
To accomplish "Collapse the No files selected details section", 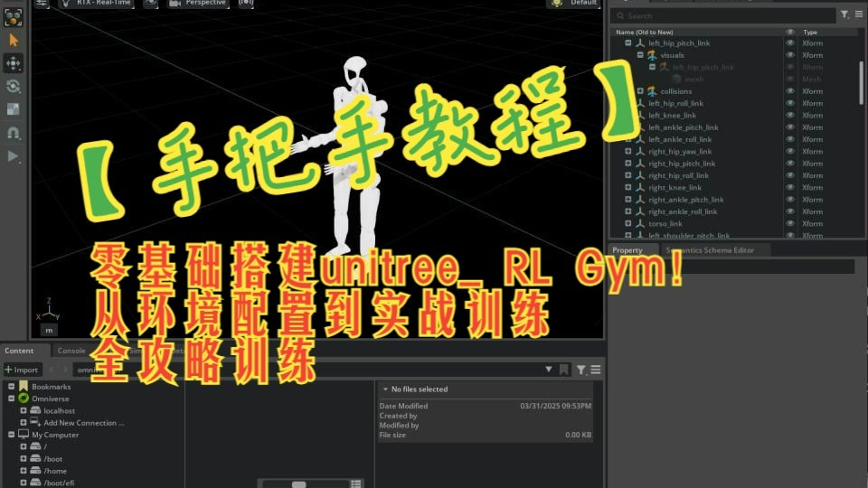I will (385, 389).
